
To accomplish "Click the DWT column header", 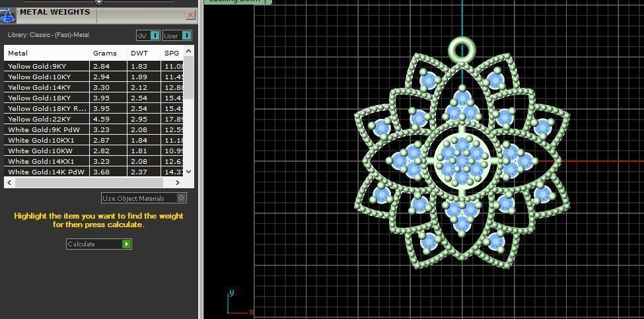I will pyautogui.click(x=144, y=53).
